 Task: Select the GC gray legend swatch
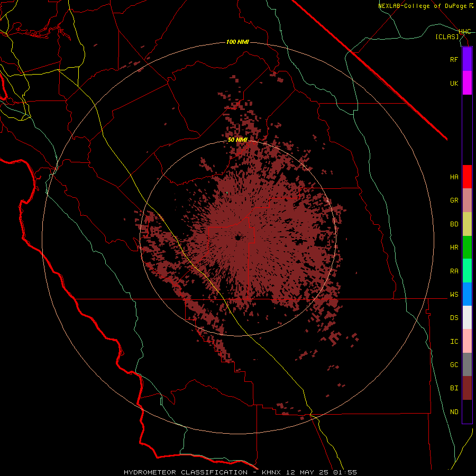coord(467,364)
